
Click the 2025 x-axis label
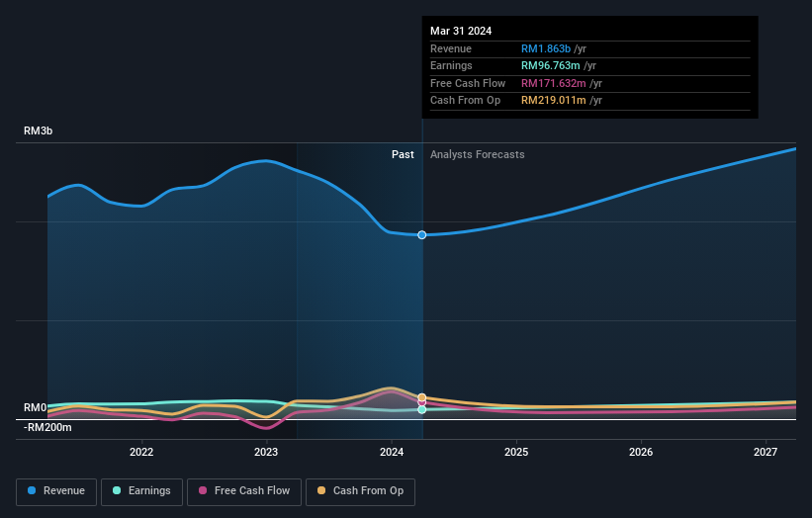pos(516,453)
